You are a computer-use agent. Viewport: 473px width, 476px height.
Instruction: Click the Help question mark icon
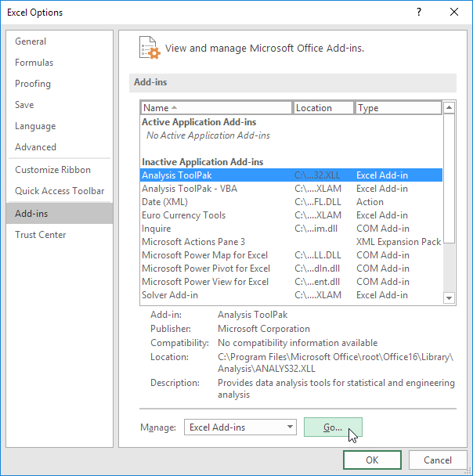(419, 13)
